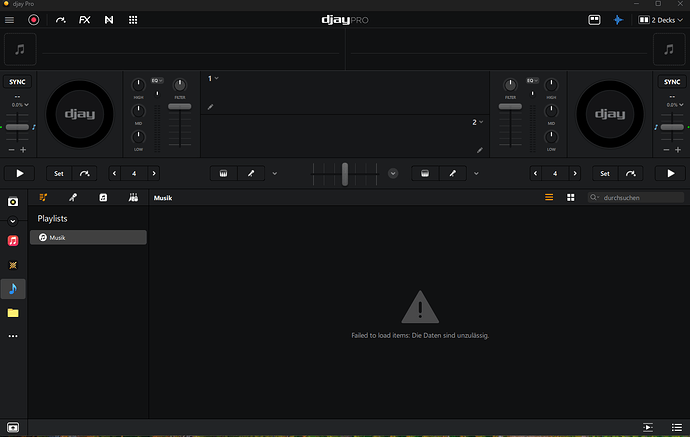The height and width of the screenshot is (437, 690).
Task: Click the left deck volume fader handle
Action: [x=180, y=106]
